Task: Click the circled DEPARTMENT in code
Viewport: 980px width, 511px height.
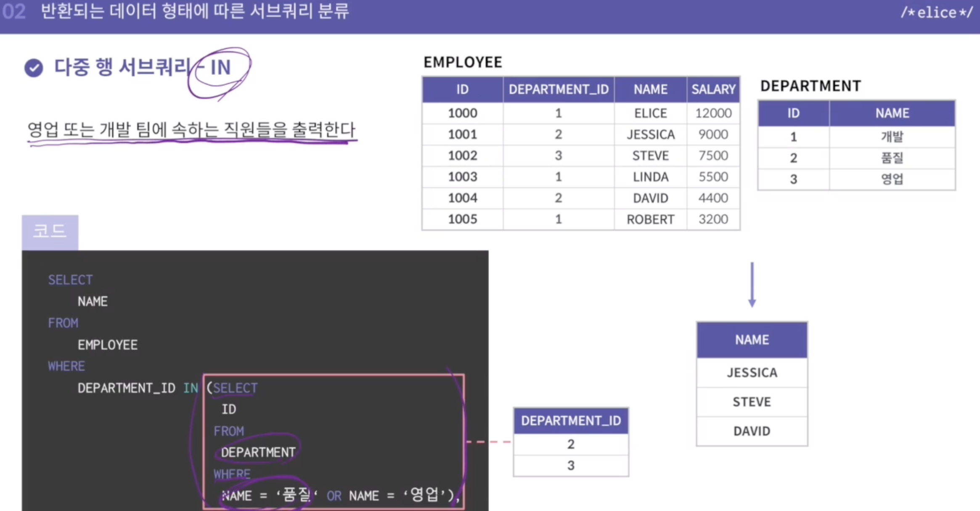Action: click(258, 452)
